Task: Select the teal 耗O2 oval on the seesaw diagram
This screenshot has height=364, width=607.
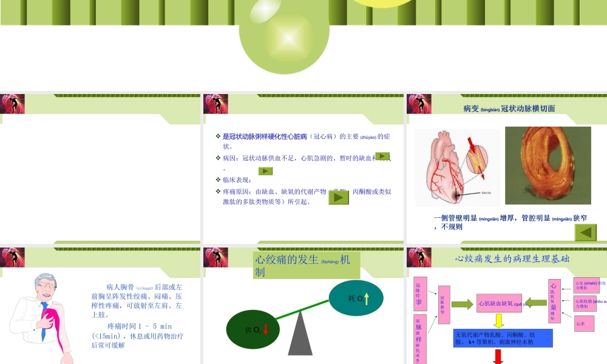Action: coord(356,297)
